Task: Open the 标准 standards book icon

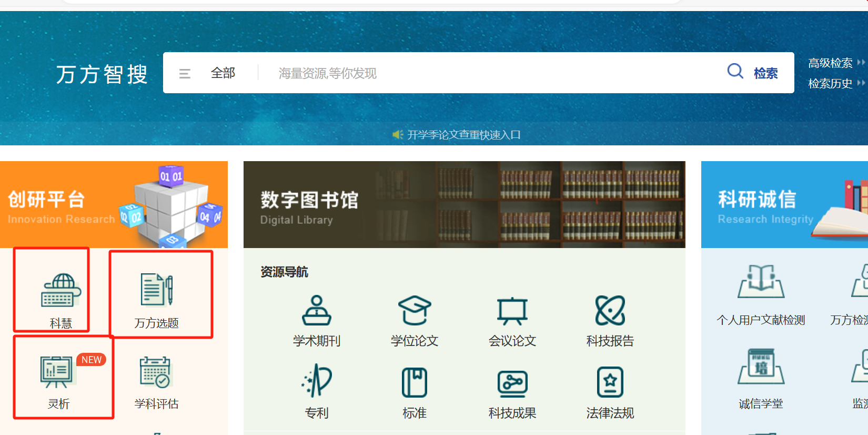Action: click(415, 382)
